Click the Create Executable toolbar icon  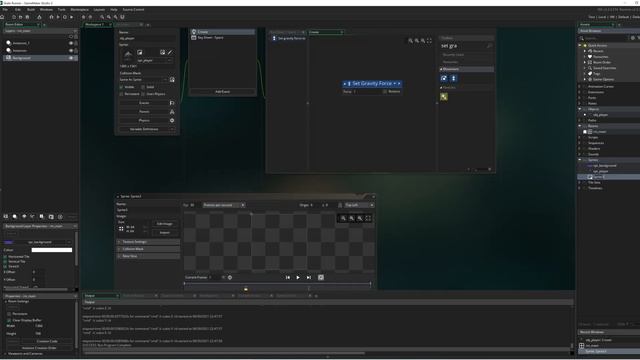point(39,17)
